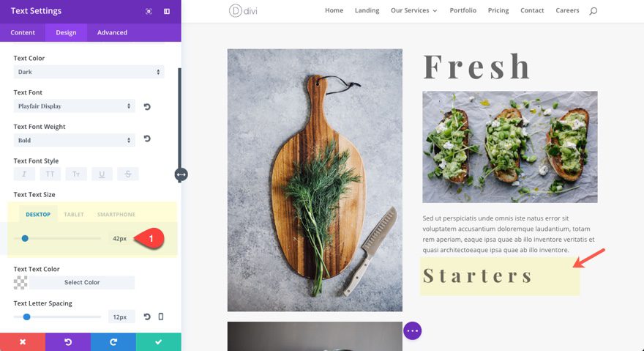Open responsive phone icon for Letter Spacing
Viewport: 644px width, 351px height.
click(x=161, y=317)
